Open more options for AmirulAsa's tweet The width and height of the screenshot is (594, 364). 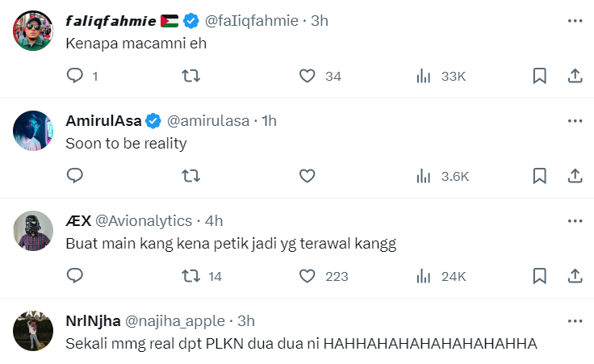[575, 121]
